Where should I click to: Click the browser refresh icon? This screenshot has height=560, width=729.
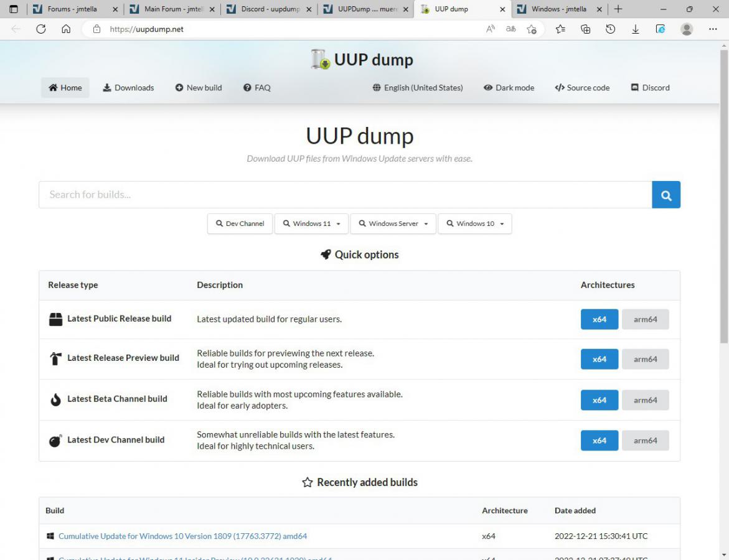coord(41,29)
